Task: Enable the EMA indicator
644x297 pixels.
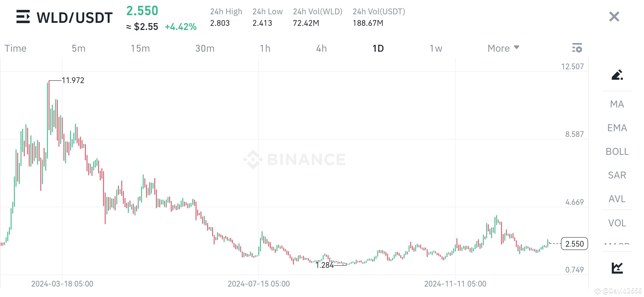Action: click(617, 128)
